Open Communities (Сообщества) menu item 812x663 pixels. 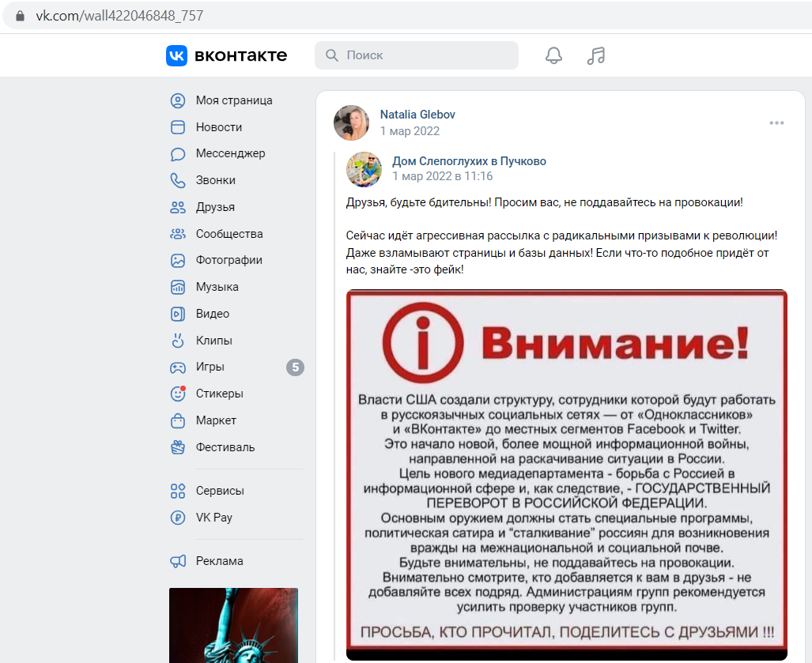(x=228, y=234)
